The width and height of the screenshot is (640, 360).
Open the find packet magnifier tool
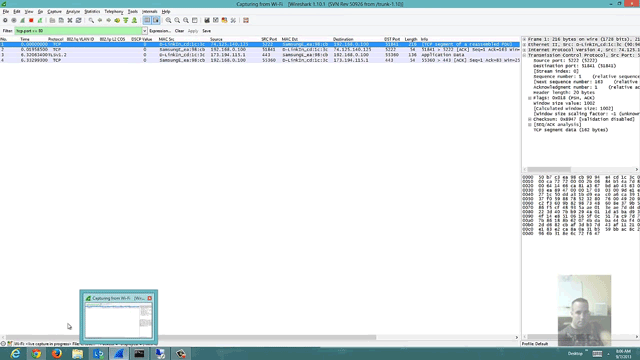91,20
